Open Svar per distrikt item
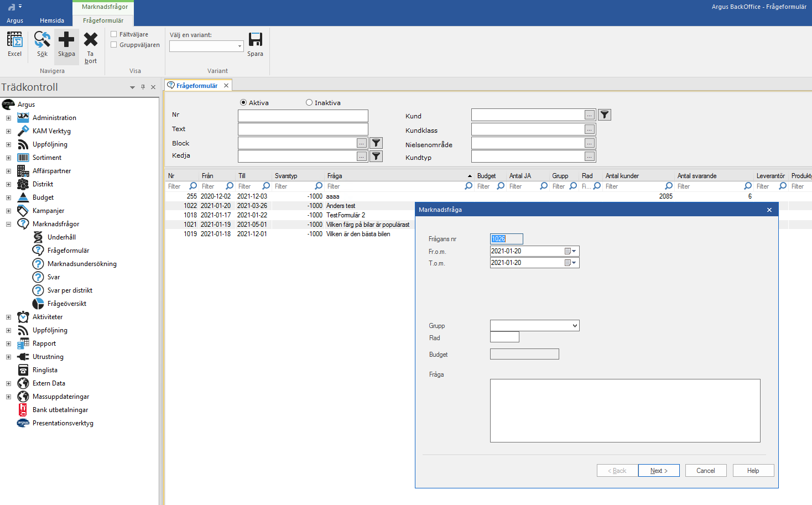812x505 pixels. click(70, 290)
